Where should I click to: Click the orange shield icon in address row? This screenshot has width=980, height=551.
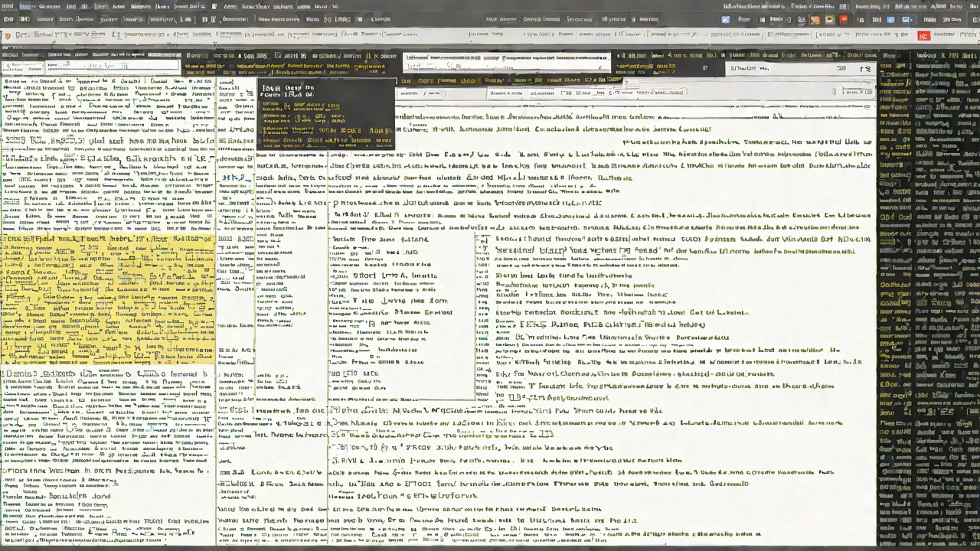tap(7, 35)
